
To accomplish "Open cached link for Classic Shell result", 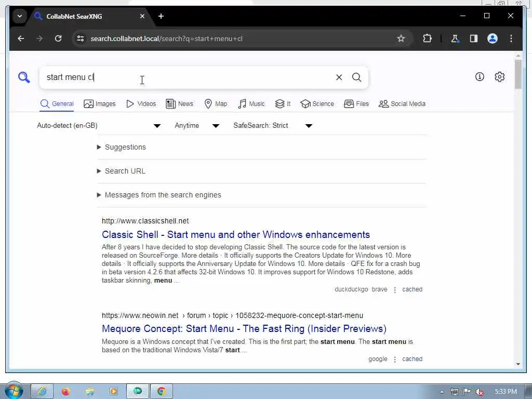I will pyautogui.click(x=412, y=289).
